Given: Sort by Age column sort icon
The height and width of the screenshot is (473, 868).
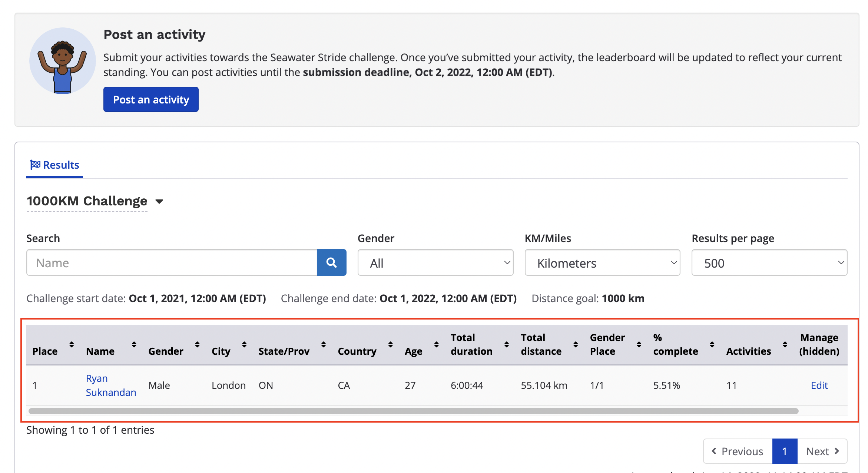Looking at the screenshot, I should coord(436,345).
